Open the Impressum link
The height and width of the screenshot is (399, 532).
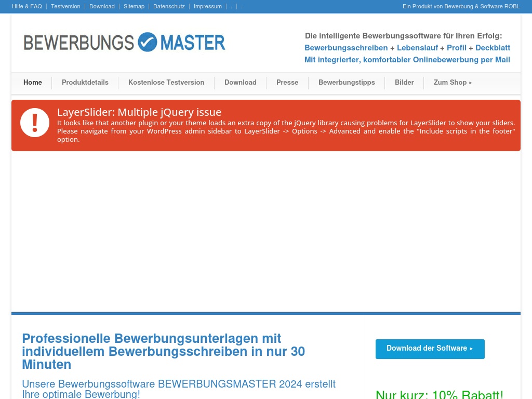(208, 6)
